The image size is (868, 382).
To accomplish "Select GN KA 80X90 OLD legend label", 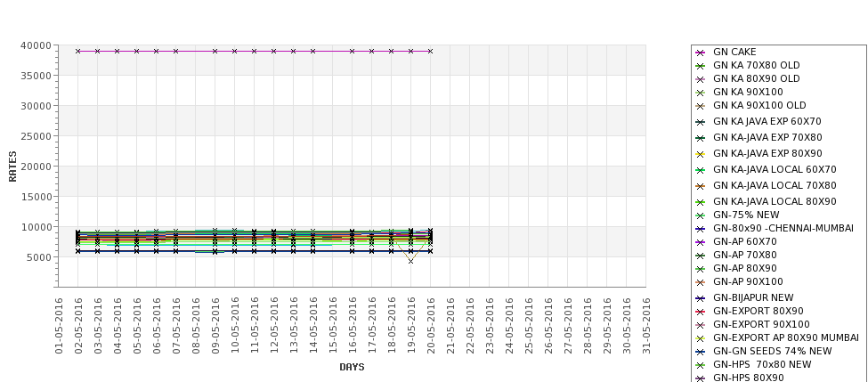I will 756,78.
